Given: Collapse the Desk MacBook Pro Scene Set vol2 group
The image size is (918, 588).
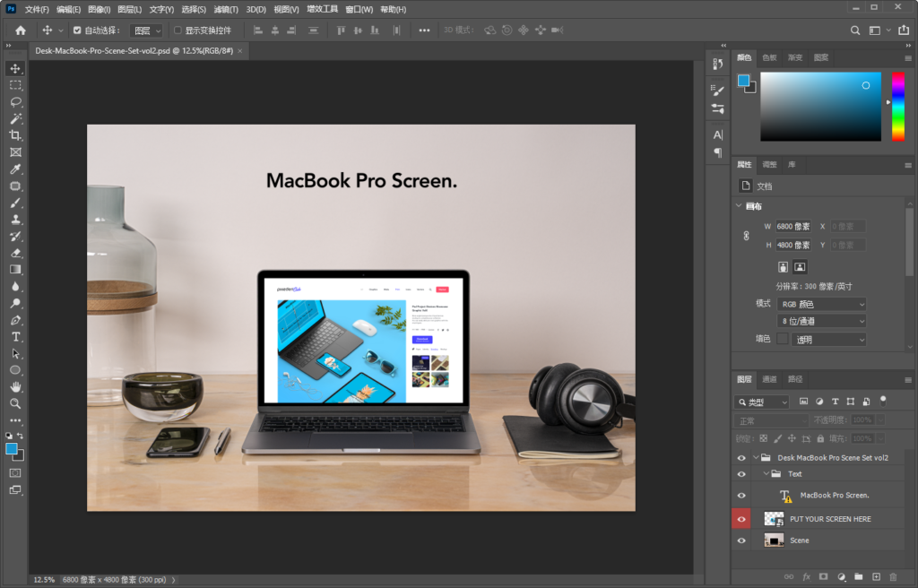Looking at the screenshot, I should (x=756, y=457).
